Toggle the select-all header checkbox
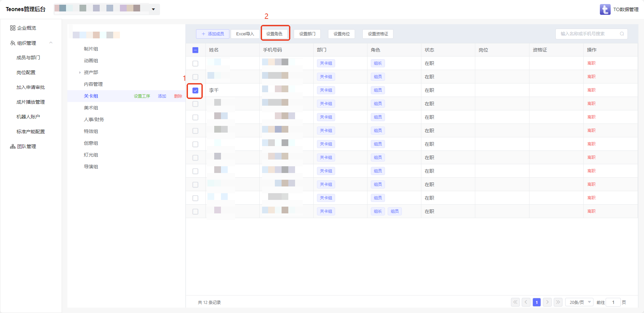Image resolution: width=644 pixels, height=313 pixels. coord(195,50)
